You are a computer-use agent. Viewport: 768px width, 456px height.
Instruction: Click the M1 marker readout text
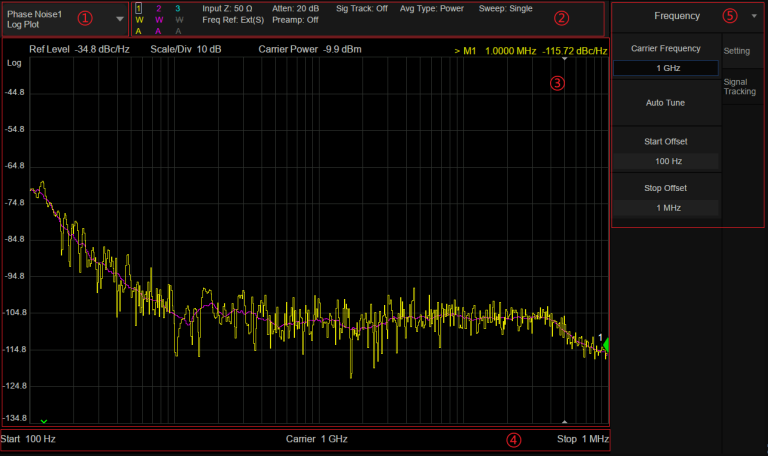(530, 48)
